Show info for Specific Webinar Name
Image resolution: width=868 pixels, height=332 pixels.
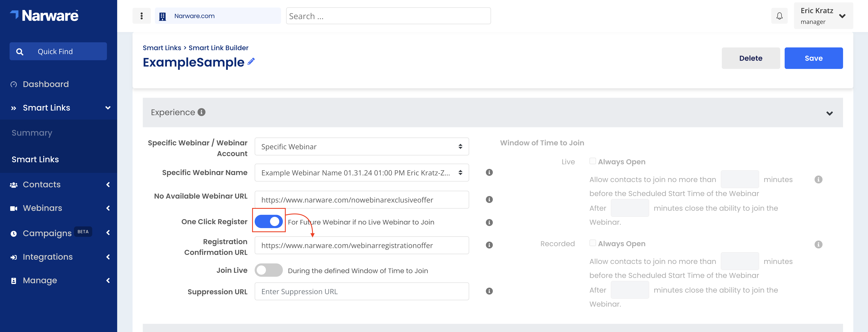click(x=489, y=172)
